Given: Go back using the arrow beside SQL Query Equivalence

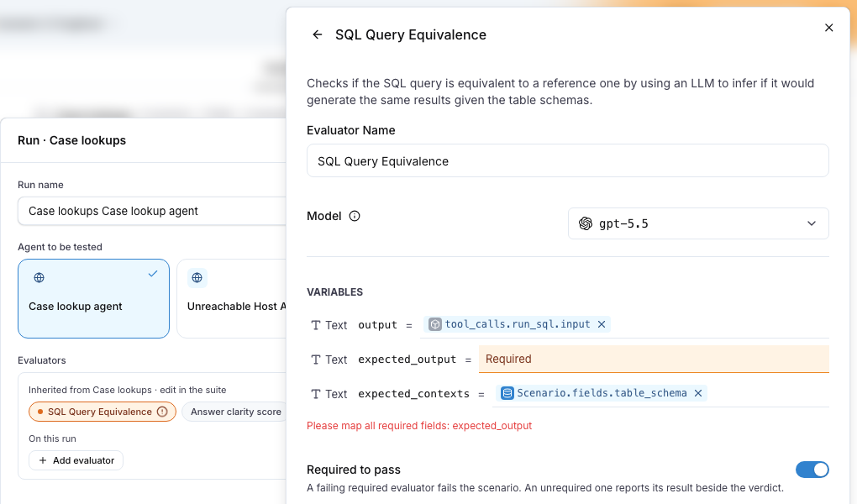Looking at the screenshot, I should click(317, 34).
